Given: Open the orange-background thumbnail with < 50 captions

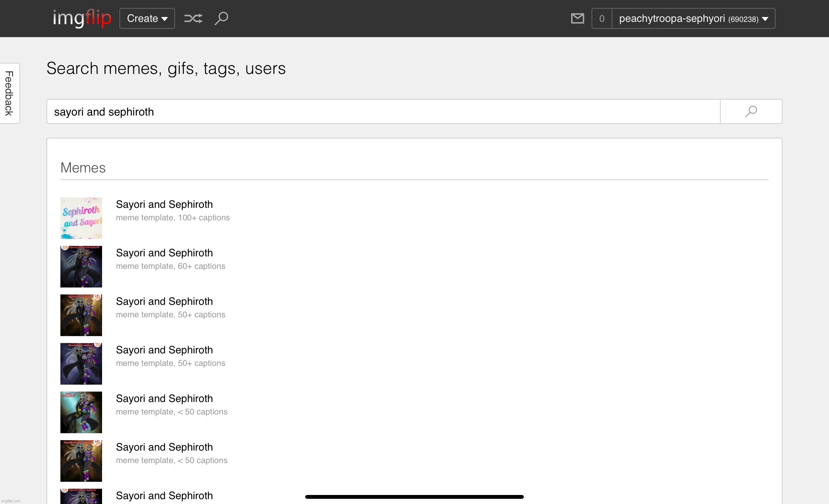Looking at the screenshot, I should pyautogui.click(x=81, y=461).
